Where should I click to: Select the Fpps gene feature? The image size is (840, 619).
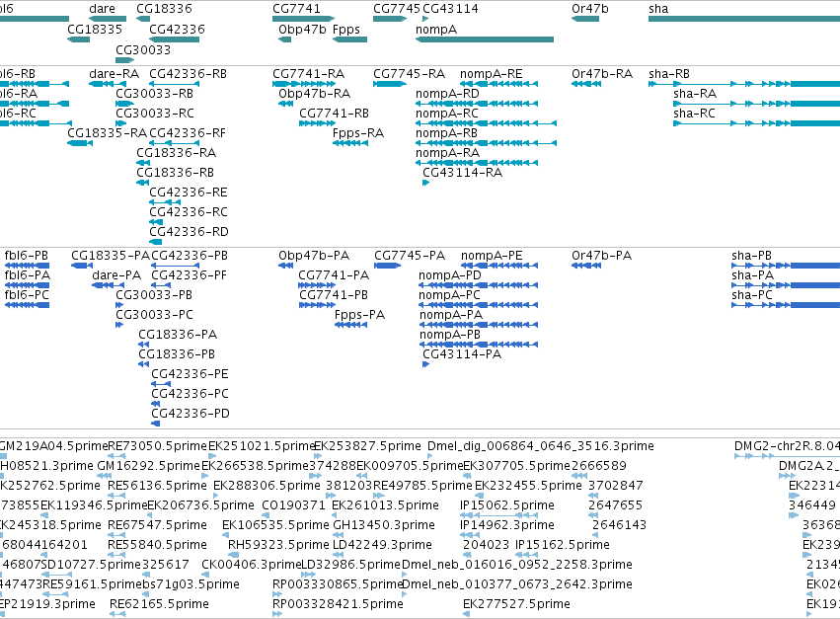[349, 39]
